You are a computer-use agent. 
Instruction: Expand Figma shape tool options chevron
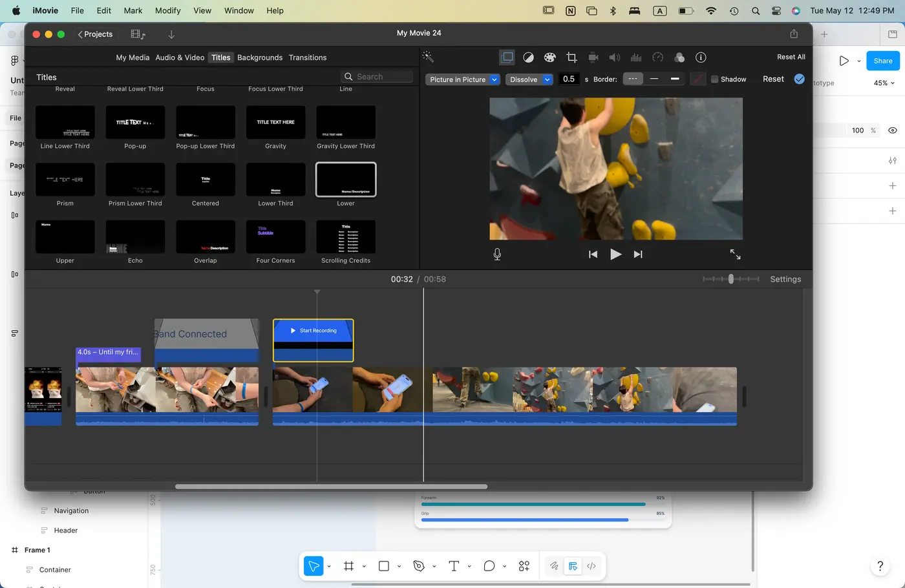point(399,567)
